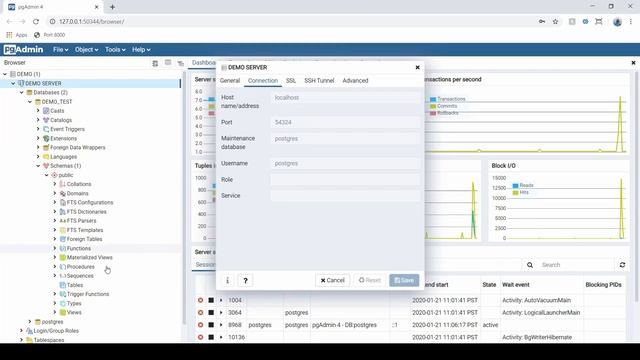Terminate session for PID 1004 red icon
The image size is (640, 360).
[200, 300]
